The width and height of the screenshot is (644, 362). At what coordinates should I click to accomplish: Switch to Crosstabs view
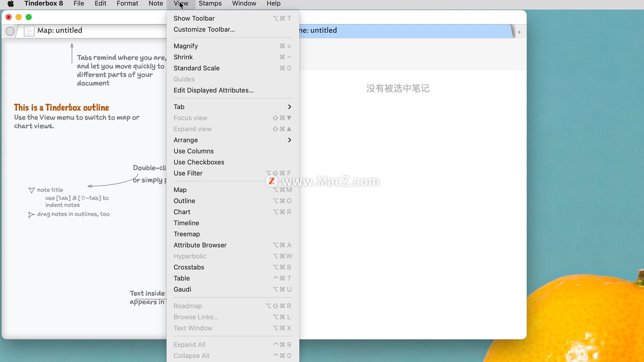point(232,267)
